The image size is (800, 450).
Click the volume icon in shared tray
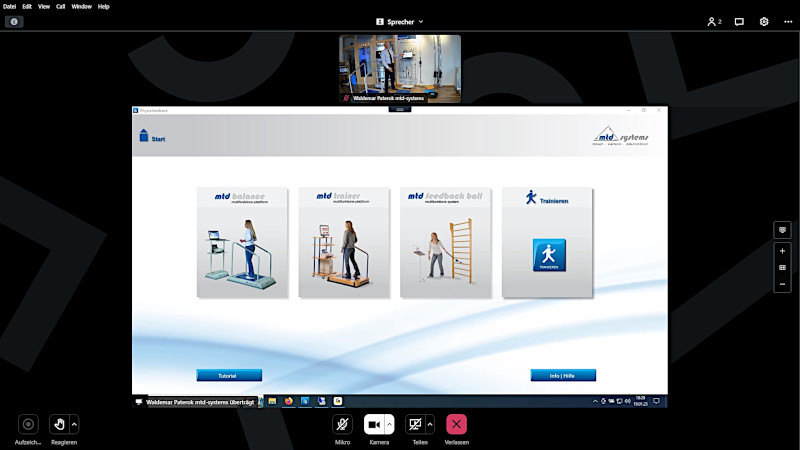(x=628, y=402)
